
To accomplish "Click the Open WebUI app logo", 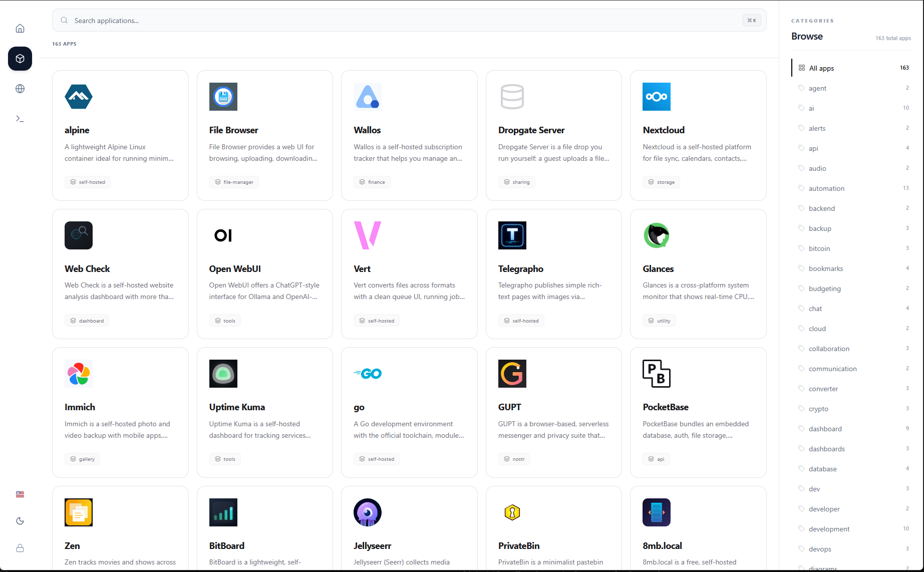I will pos(223,235).
